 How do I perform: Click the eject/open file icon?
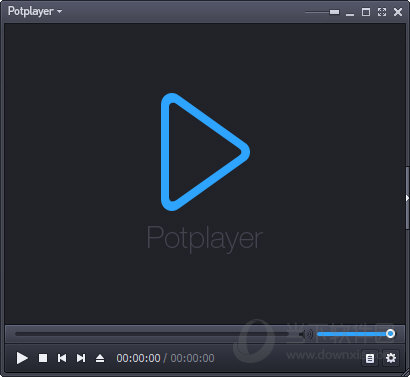pyautogui.click(x=100, y=358)
